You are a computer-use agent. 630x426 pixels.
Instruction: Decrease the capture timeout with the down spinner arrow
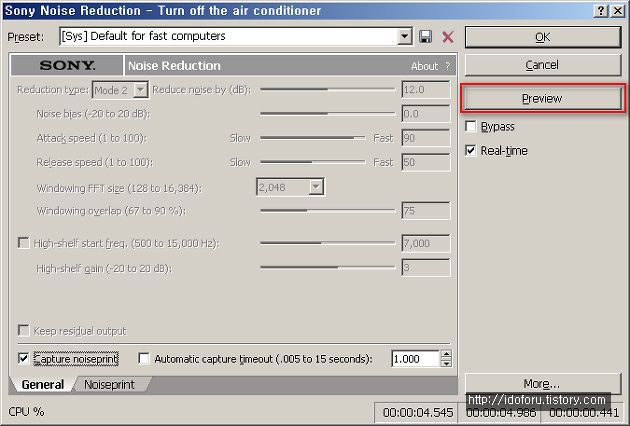pos(446,363)
